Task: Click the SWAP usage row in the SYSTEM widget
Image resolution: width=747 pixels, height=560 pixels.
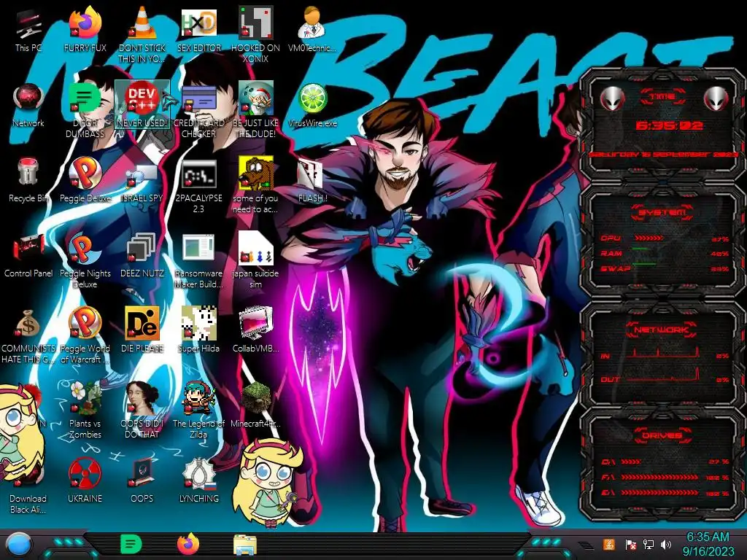Action: coord(665,269)
